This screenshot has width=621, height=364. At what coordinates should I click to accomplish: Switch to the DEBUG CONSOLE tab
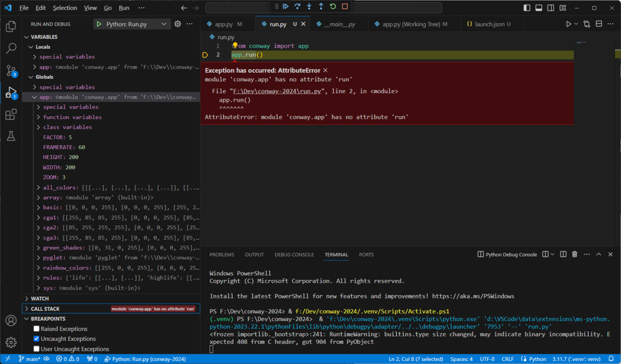(x=294, y=254)
